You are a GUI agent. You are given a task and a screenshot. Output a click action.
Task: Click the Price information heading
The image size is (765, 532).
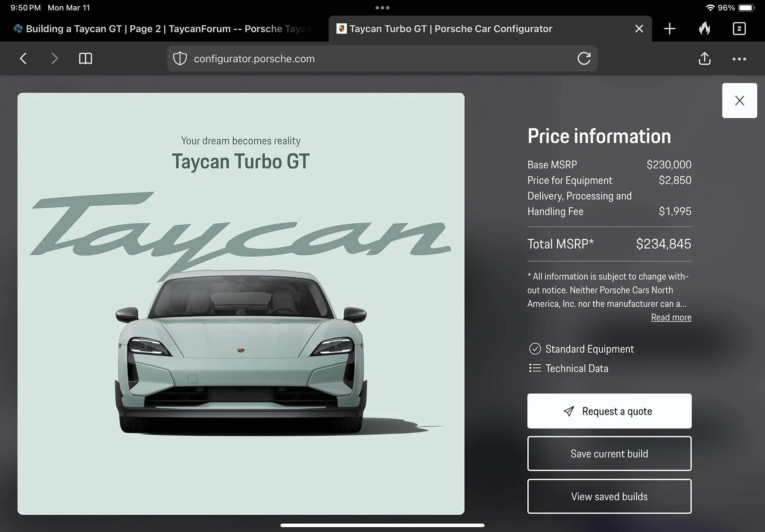[599, 136]
